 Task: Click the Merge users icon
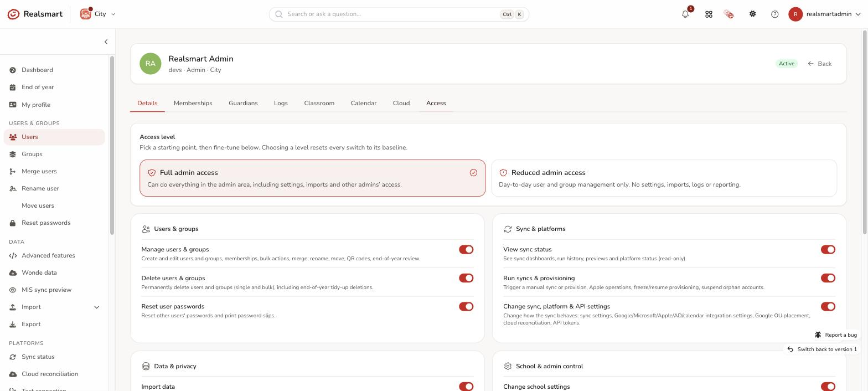[13, 171]
